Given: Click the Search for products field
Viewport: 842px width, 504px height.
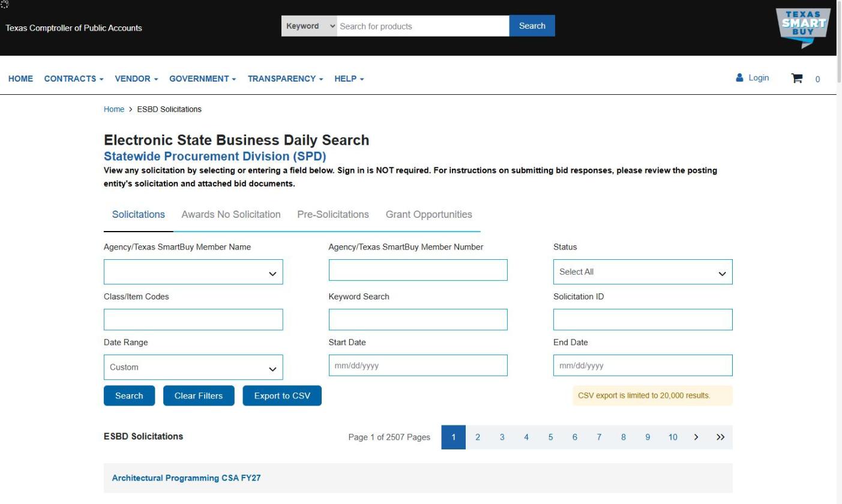Looking at the screenshot, I should click(x=423, y=26).
